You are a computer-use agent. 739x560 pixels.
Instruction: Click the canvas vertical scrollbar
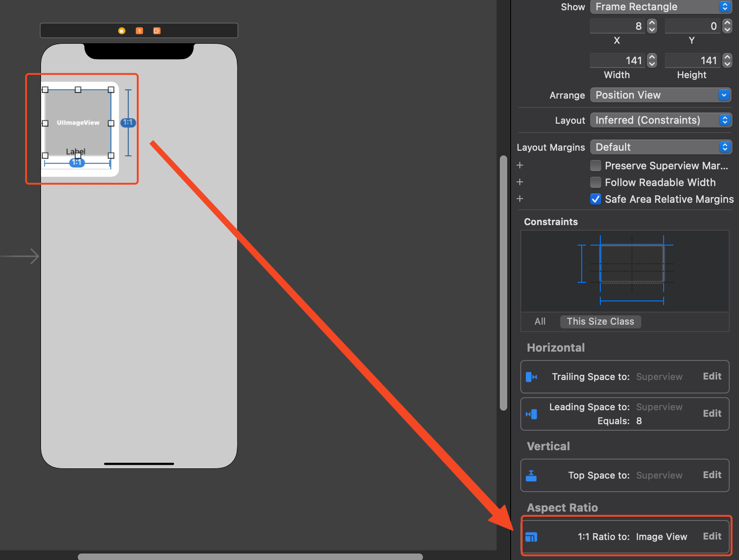pos(503,283)
